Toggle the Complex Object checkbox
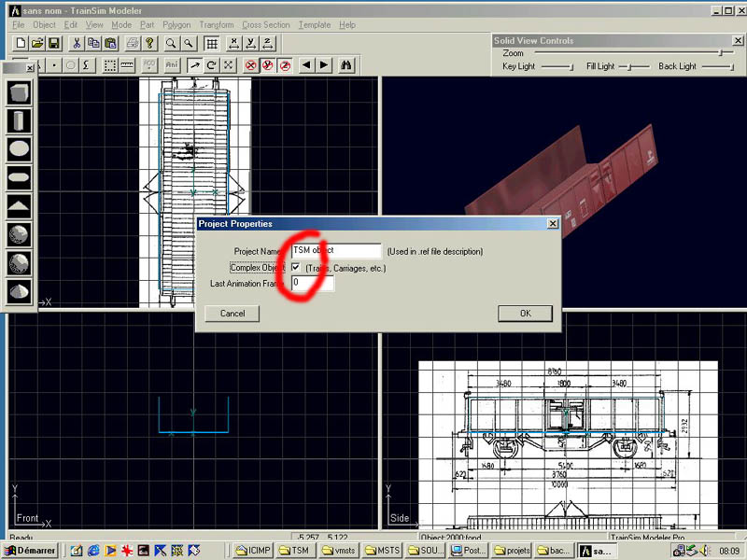 [296, 268]
